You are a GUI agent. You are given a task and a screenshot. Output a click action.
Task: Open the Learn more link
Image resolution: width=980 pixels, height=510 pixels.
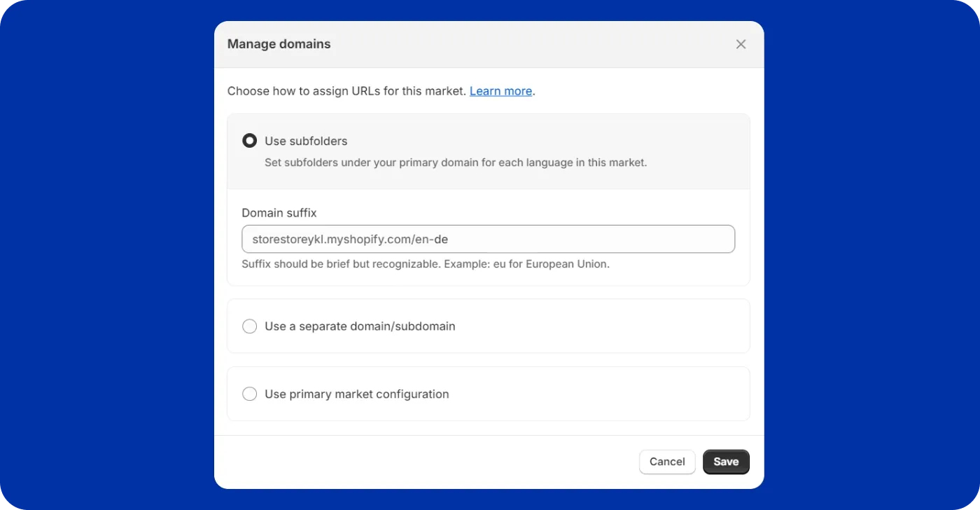point(500,91)
